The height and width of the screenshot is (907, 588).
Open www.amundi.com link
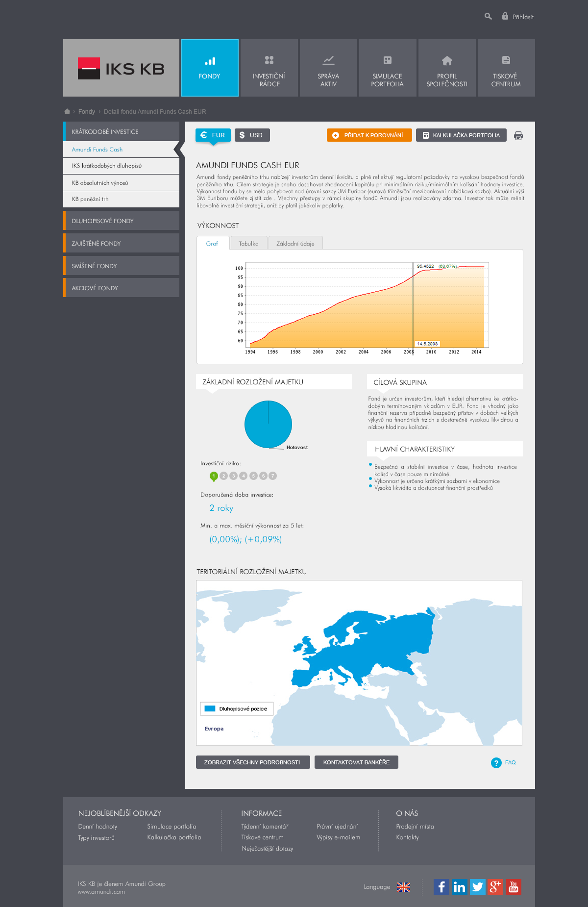click(x=101, y=892)
